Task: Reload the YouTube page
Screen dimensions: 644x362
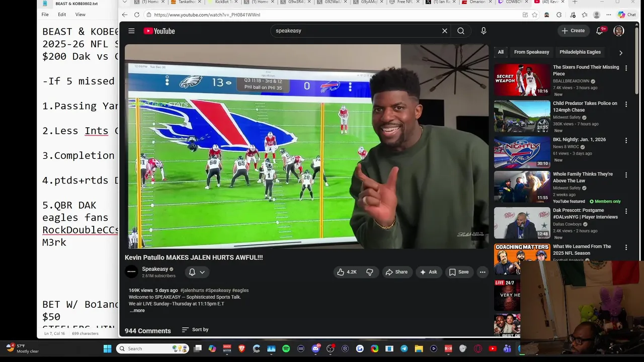Action: (137, 15)
